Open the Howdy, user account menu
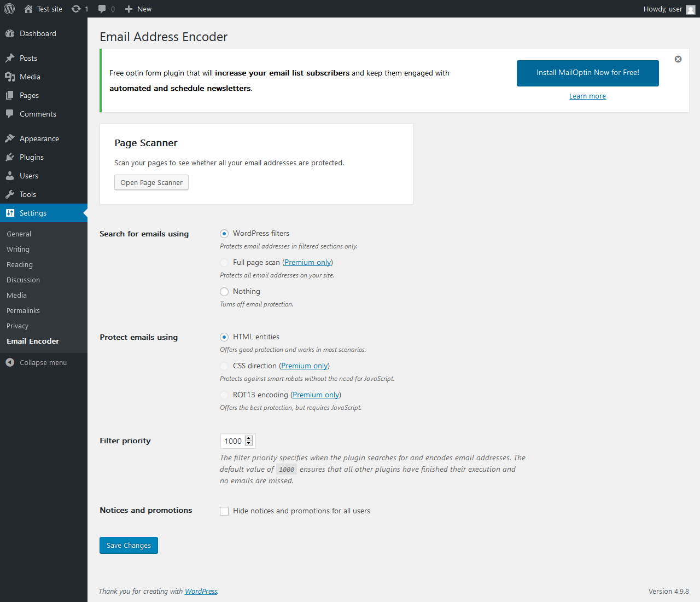 click(x=668, y=9)
